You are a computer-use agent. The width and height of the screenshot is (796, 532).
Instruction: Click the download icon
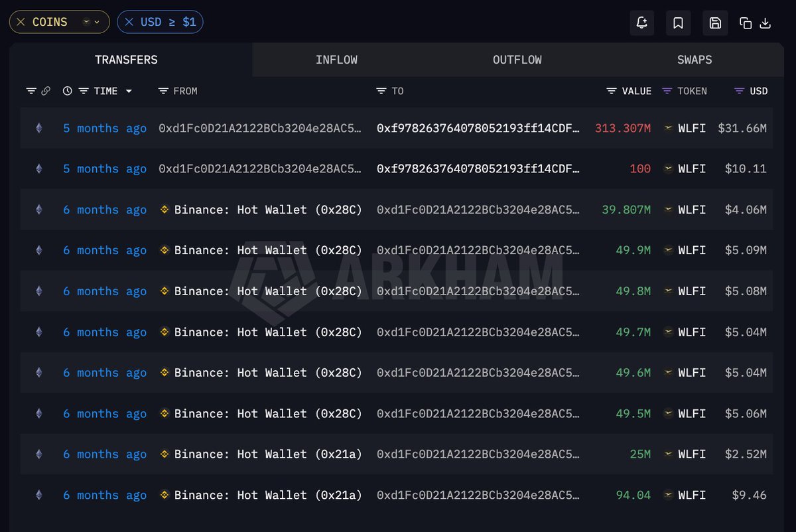(x=765, y=23)
